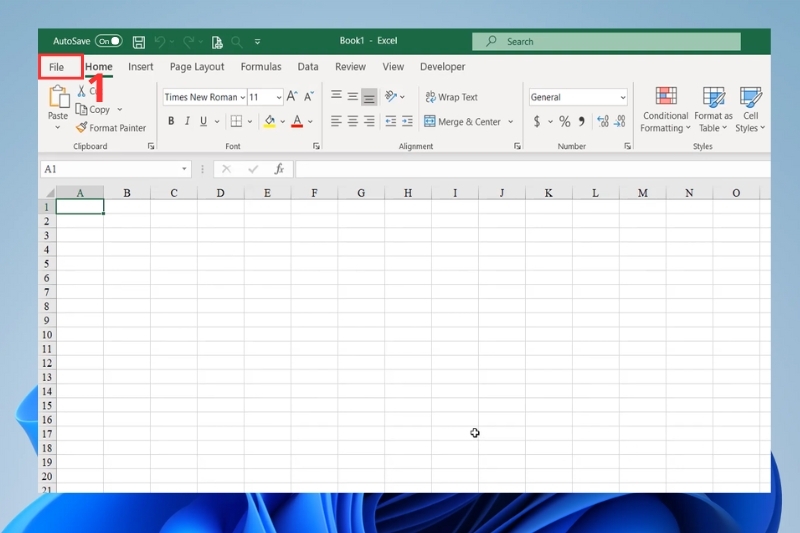800x533 pixels.
Task: Click the Search box in title bar
Action: (606, 42)
